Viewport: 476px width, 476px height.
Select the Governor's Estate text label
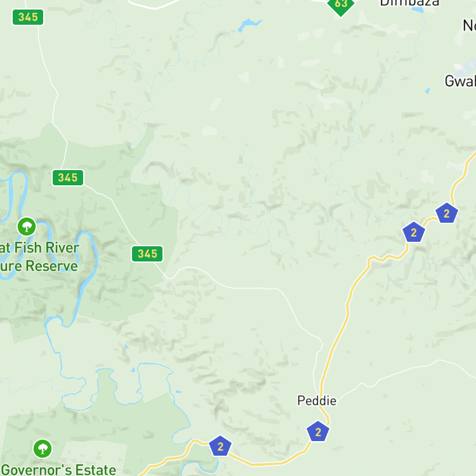coord(58,470)
